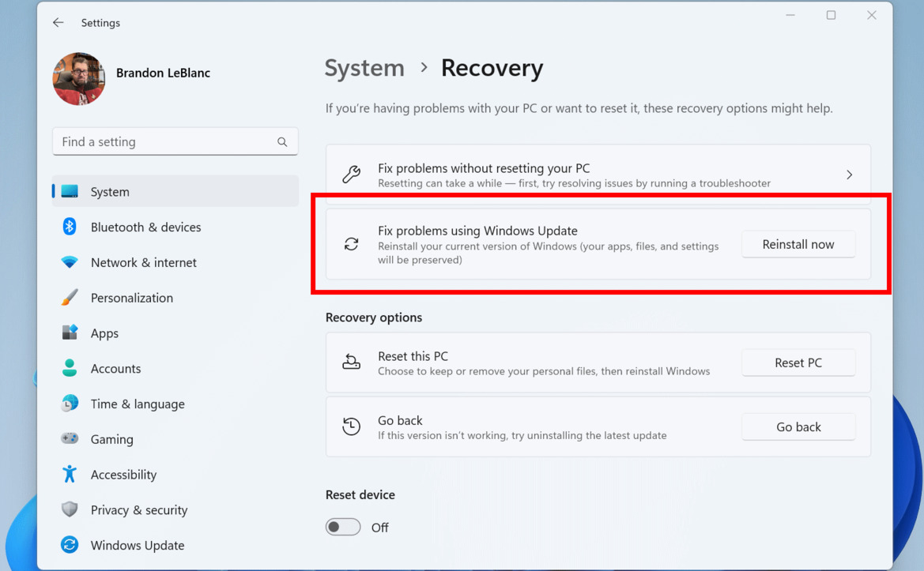Click the Time & language globe clock icon
Image resolution: width=924 pixels, height=571 pixels.
point(70,404)
